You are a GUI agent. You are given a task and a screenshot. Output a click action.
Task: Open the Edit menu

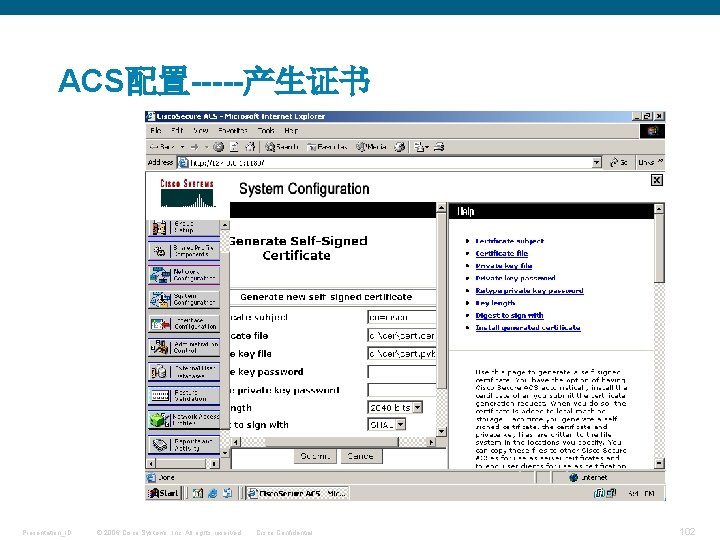(177, 131)
